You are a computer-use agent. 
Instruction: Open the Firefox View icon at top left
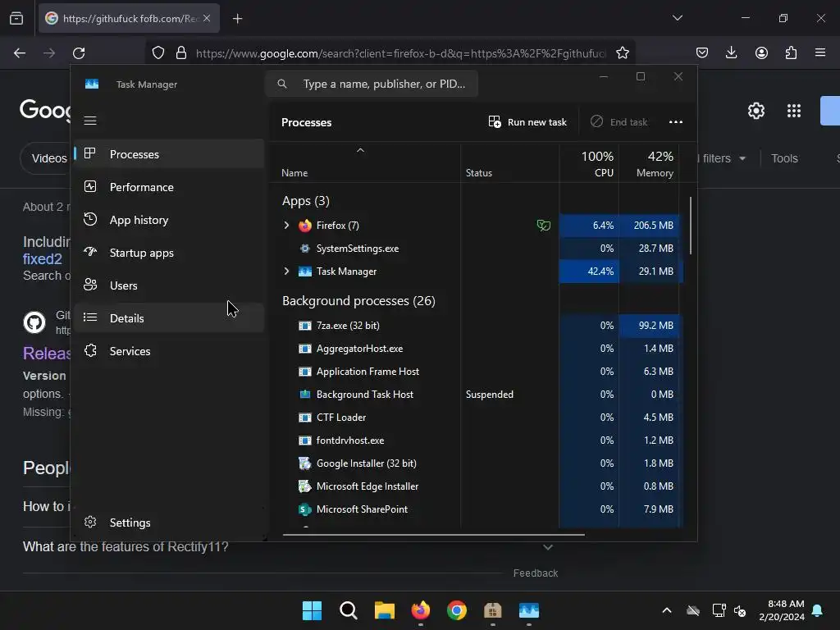point(16,19)
